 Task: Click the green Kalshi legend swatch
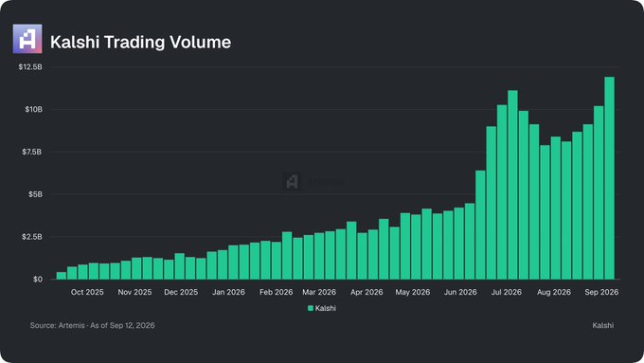(x=311, y=308)
